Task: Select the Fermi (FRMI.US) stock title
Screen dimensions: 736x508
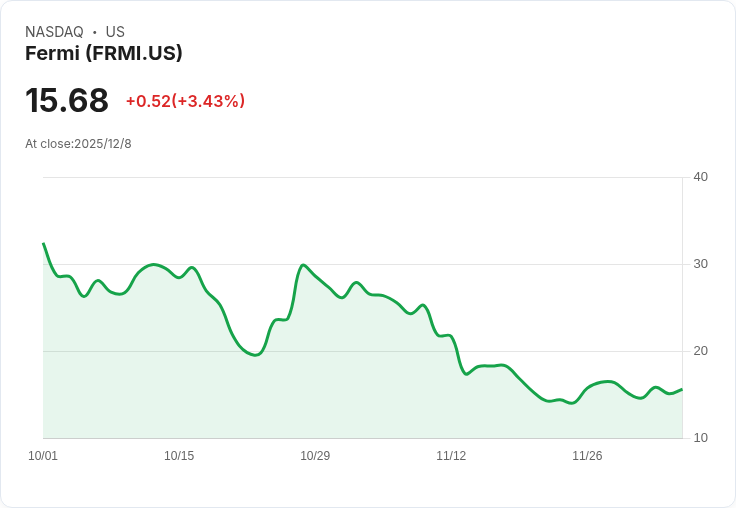Action: pyautogui.click(x=104, y=54)
